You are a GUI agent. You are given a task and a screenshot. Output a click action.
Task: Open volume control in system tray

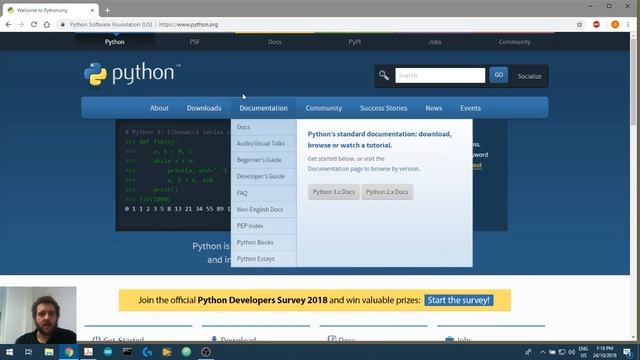coord(571,352)
